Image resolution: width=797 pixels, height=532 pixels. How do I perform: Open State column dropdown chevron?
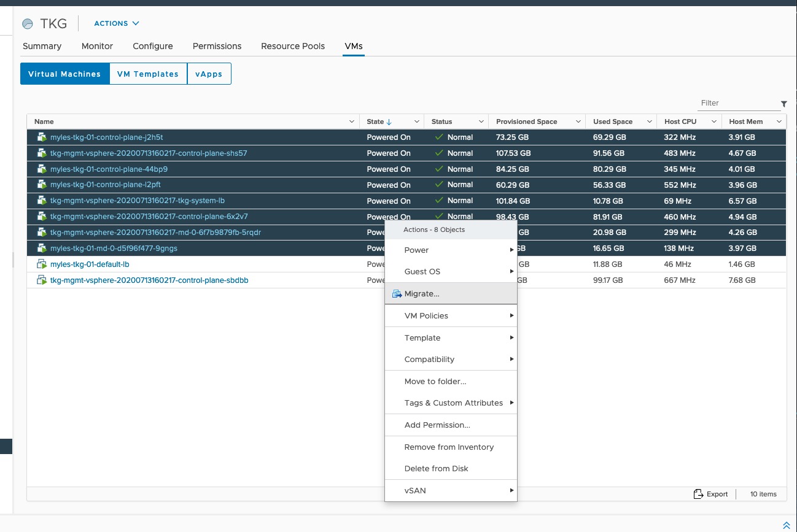(417, 121)
